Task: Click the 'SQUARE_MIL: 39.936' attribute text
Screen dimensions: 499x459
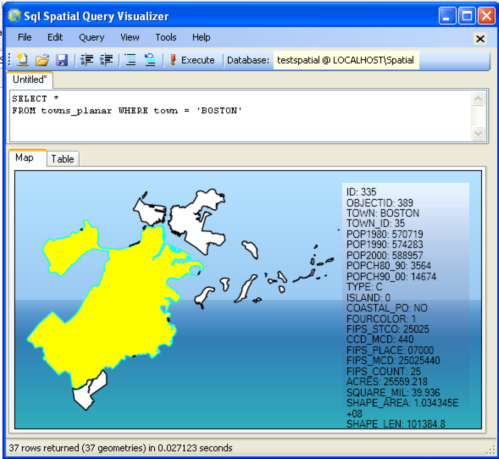Action: 393,392
